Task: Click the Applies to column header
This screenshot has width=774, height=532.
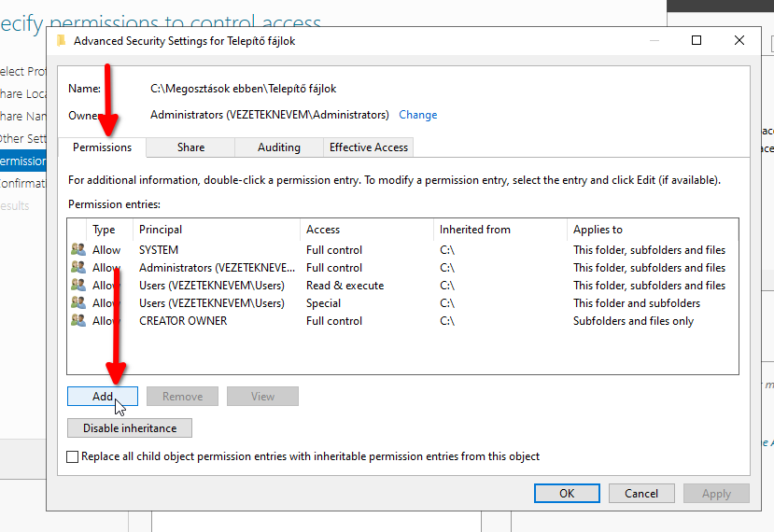Action: point(598,230)
